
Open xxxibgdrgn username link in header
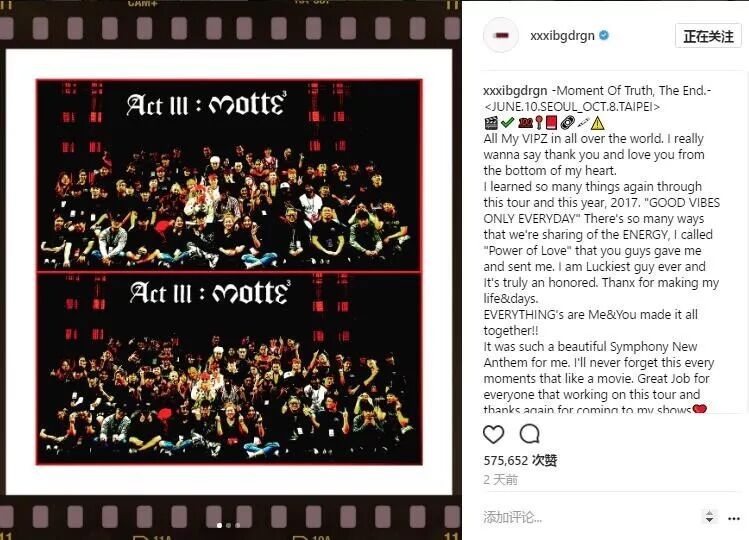562,36
